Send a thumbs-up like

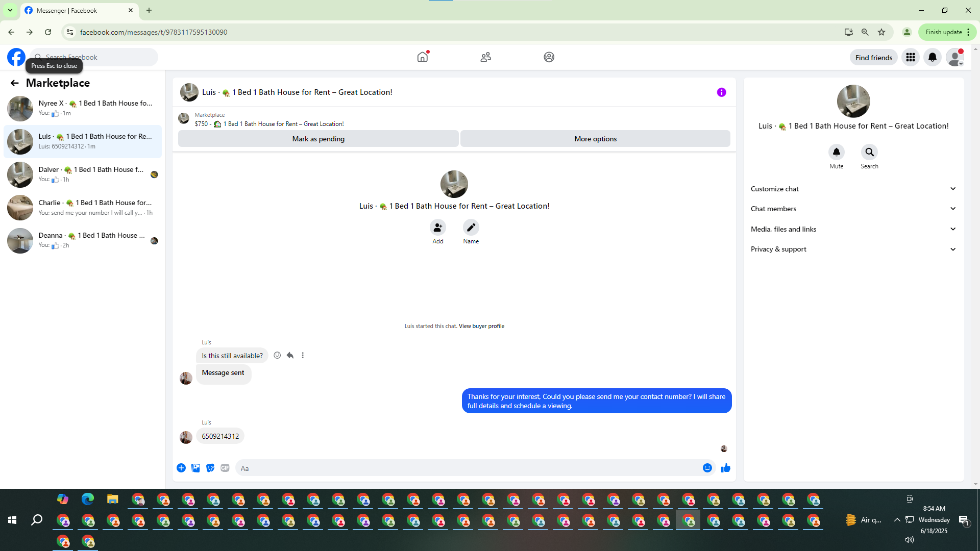click(x=726, y=468)
